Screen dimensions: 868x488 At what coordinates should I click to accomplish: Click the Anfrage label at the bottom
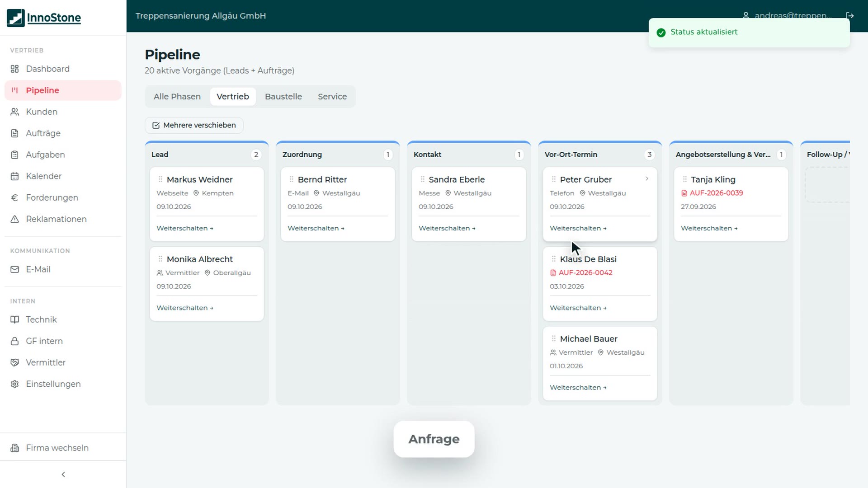pos(434,439)
